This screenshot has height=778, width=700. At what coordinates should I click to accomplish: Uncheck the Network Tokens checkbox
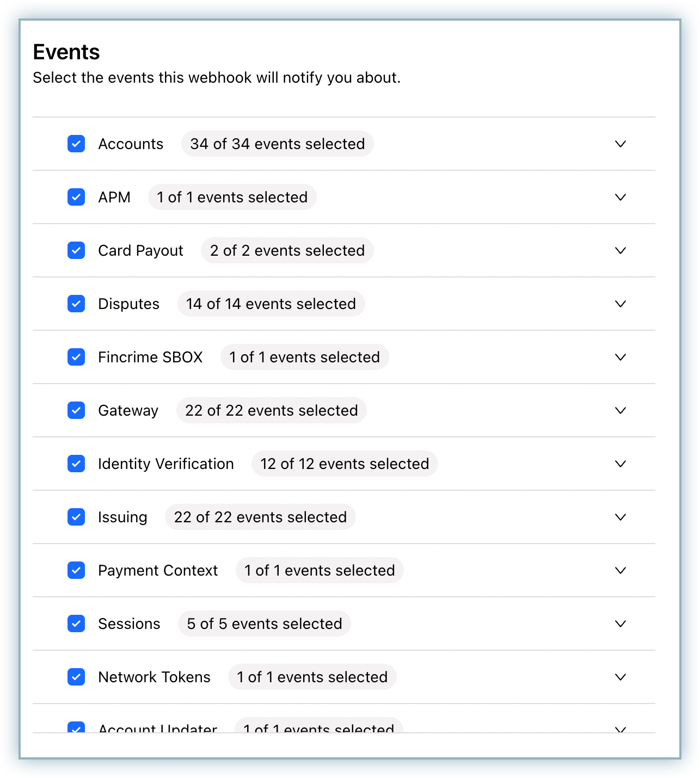pyautogui.click(x=76, y=677)
